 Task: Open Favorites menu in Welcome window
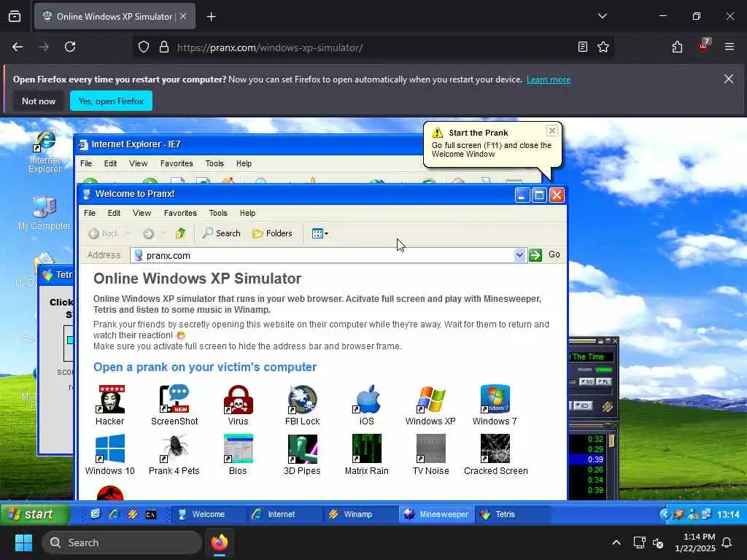pos(180,213)
